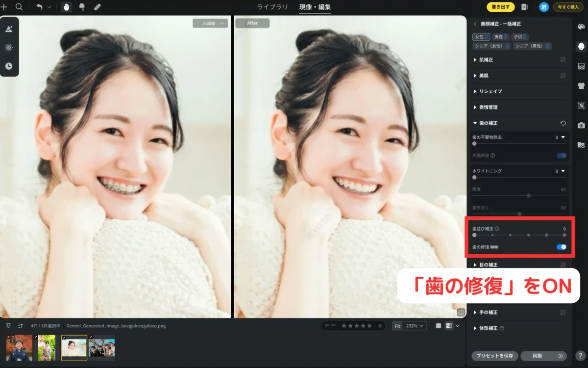The width and height of the screenshot is (588, 368).
Task: Open the T-shirt clothing panel icon
Action: pos(581,85)
